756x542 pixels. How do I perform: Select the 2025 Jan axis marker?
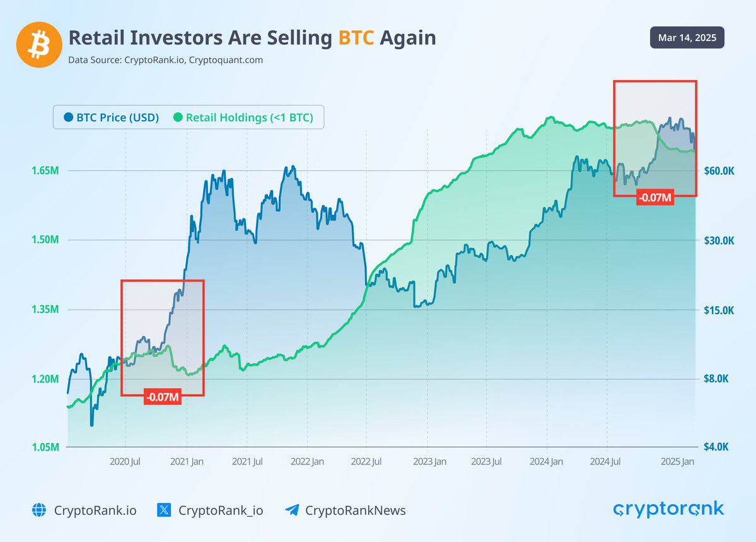coord(677,461)
